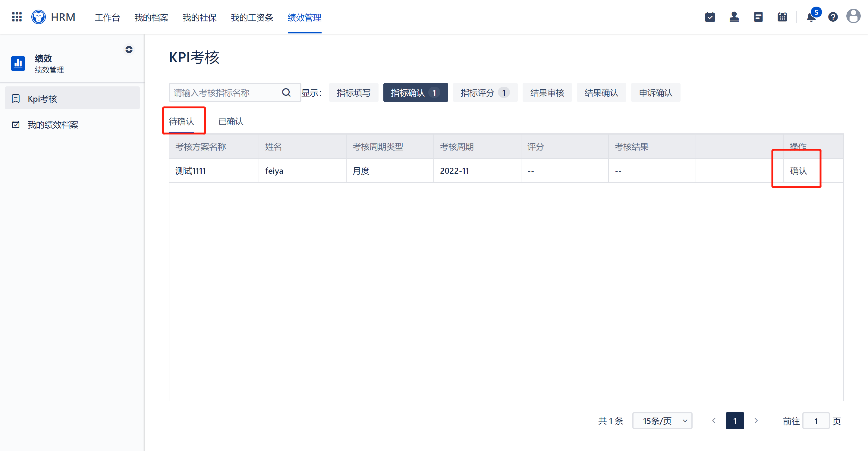Viewport: 868px width, 451px height.
Task: Open the apps grid launcher icon
Action: point(17,17)
